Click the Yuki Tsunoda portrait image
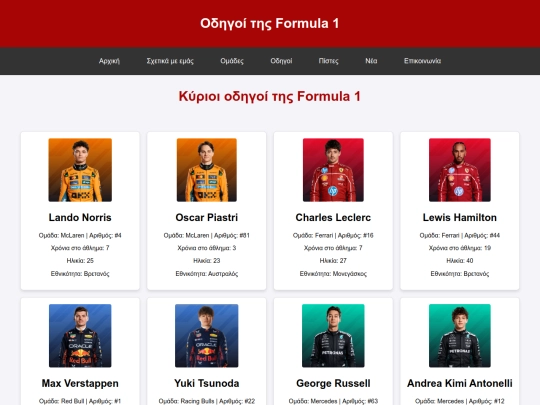The height and width of the screenshot is (405, 540). (207, 335)
